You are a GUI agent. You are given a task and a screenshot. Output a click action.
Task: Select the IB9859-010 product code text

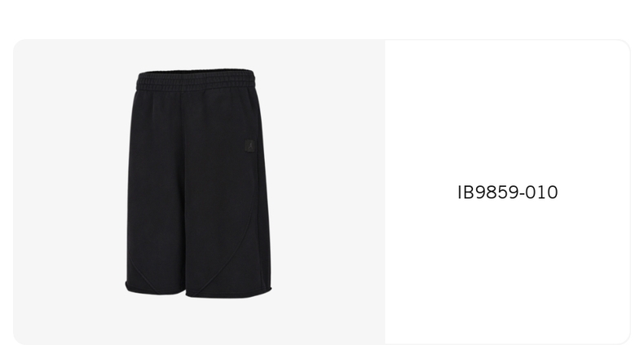tap(508, 192)
